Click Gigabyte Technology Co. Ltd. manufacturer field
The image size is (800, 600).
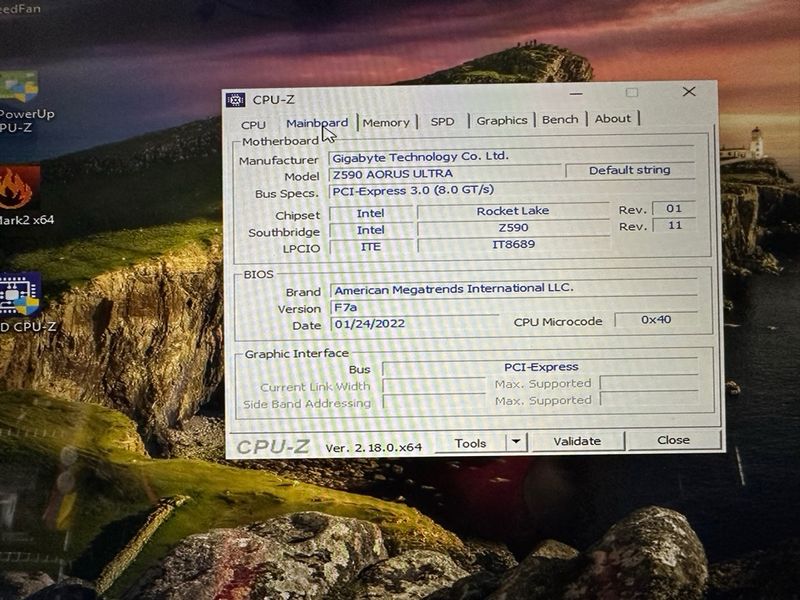pos(511,156)
